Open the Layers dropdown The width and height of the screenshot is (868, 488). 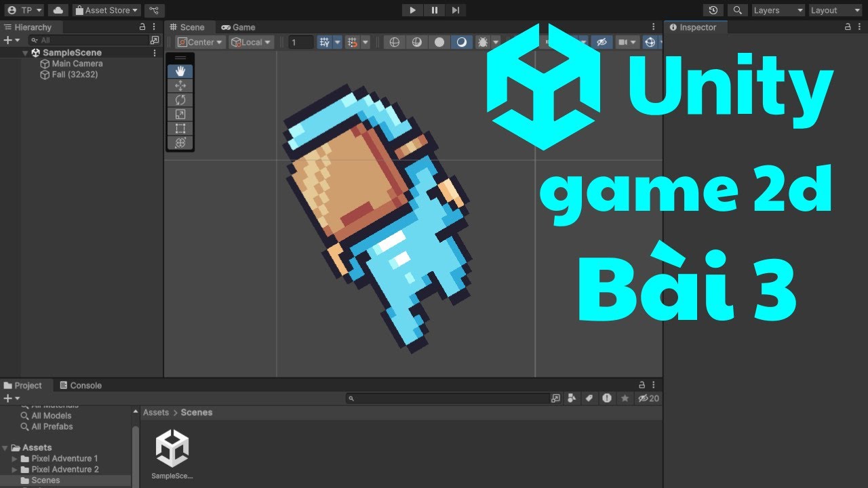tap(778, 10)
